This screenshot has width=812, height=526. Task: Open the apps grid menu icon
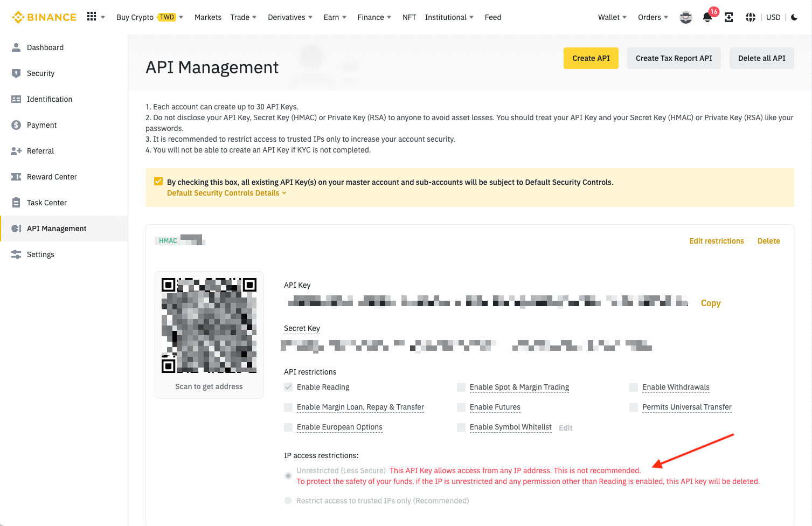click(x=92, y=17)
